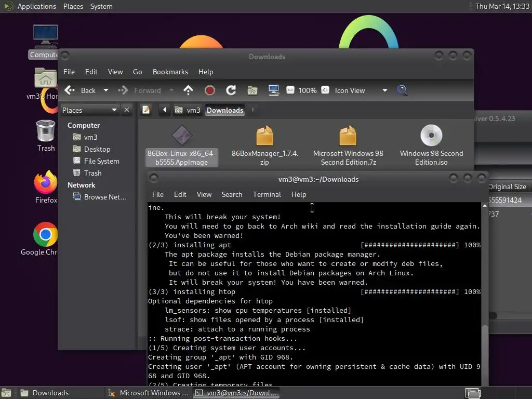Open the Terminal menu in the terminal
Screen dimensions: 532x399
267,194
